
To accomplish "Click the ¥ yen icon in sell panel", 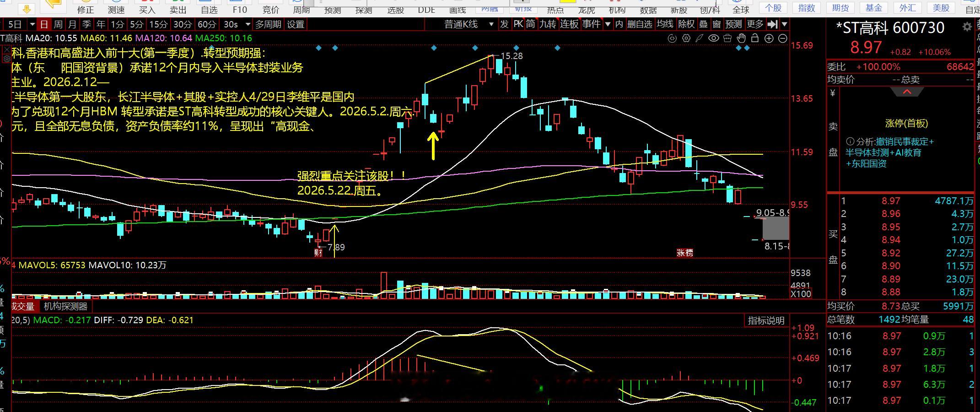I will click(833, 93).
